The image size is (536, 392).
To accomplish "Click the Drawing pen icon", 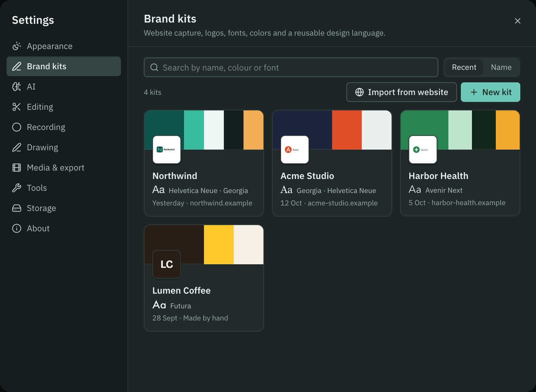I will [x=16, y=147].
